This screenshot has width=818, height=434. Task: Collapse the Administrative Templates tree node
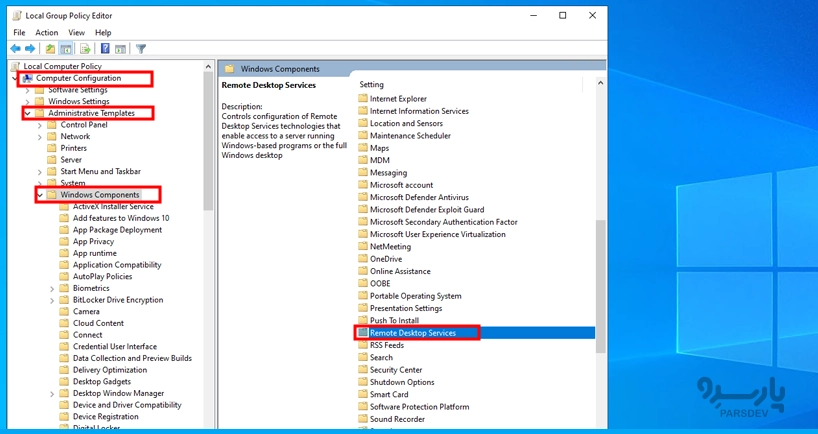[27, 113]
